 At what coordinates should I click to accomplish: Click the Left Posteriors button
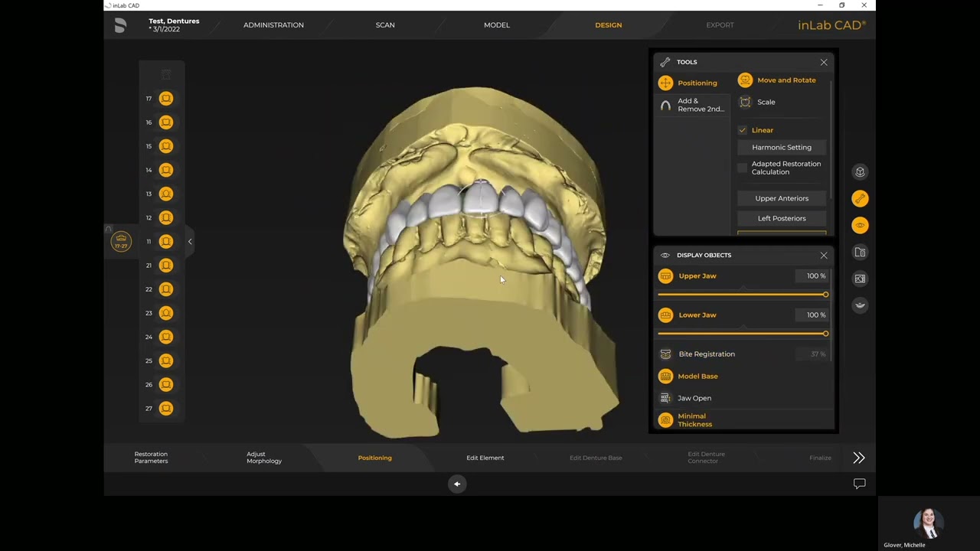(782, 218)
